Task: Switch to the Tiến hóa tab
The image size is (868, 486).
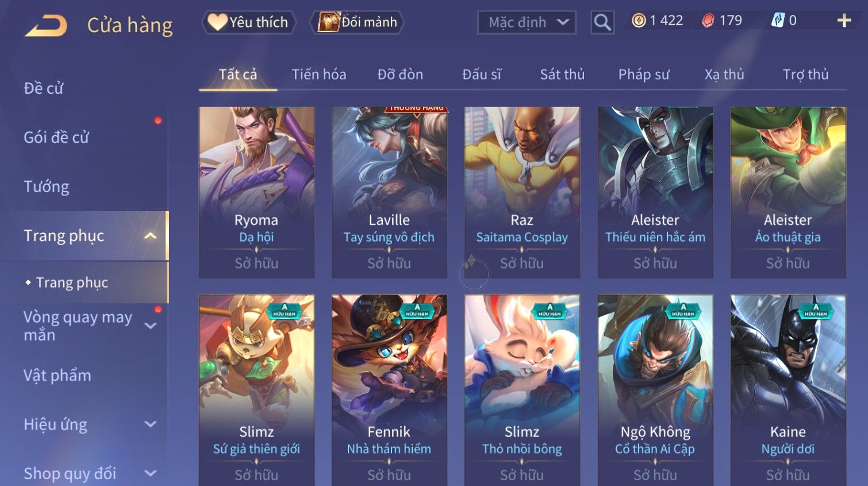Action: 319,74
